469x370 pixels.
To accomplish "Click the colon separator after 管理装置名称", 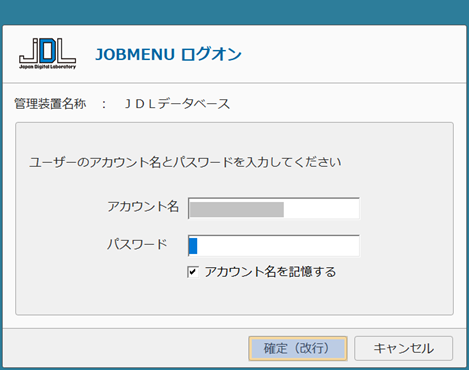I will coord(104,104).
